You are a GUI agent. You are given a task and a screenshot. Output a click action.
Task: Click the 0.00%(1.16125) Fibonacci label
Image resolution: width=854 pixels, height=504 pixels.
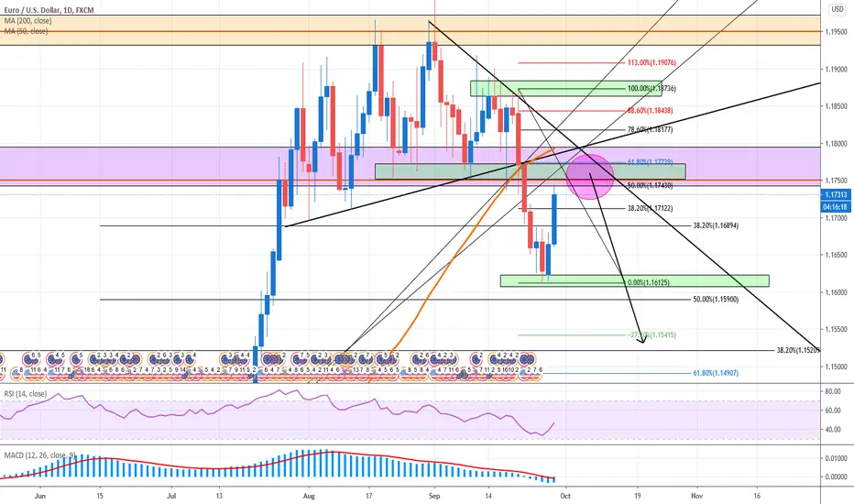tap(648, 282)
